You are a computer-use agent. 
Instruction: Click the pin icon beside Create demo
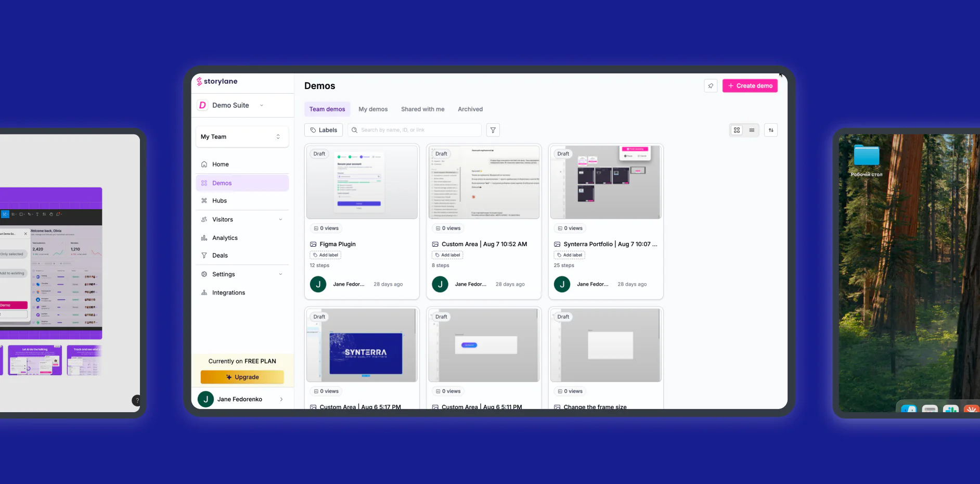[711, 86]
